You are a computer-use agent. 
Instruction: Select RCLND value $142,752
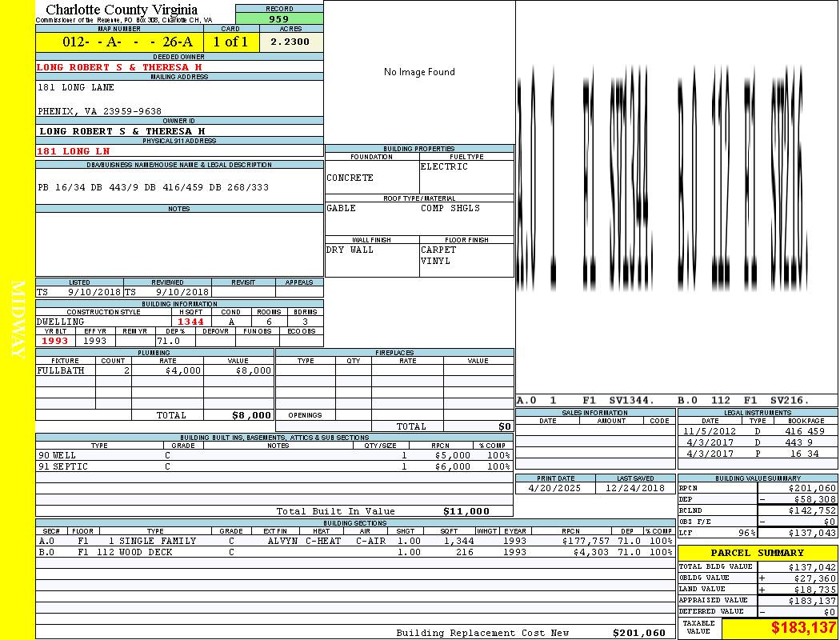[x=812, y=510]
